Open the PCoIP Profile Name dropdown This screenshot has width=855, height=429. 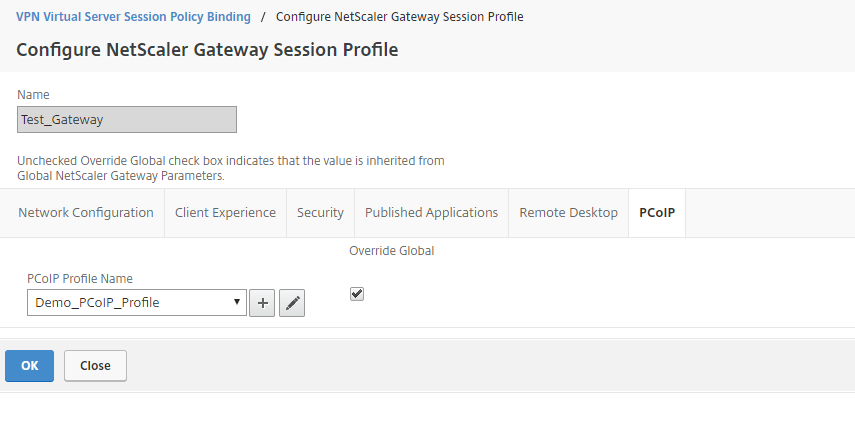(137, 303)
